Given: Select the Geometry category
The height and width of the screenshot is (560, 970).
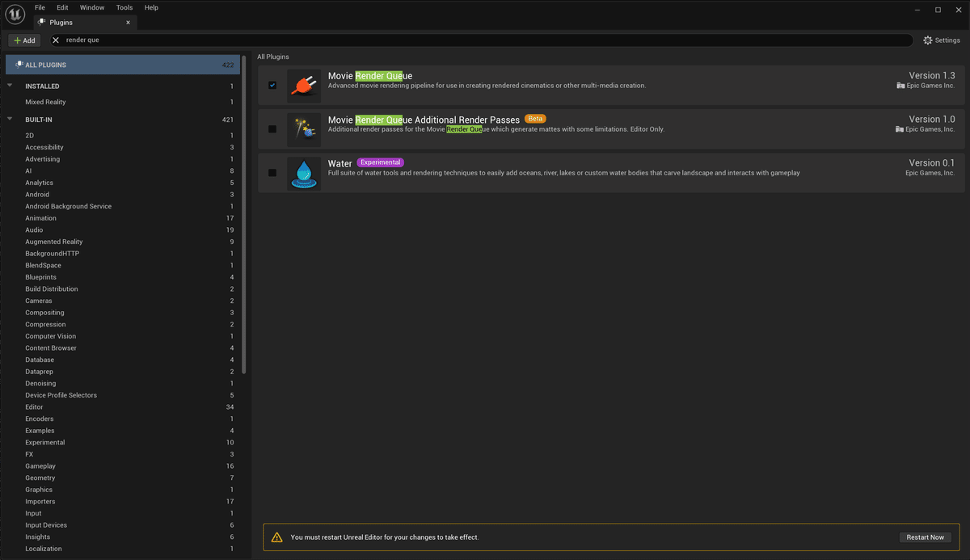Looking at the screenshot, I should point(123,478).
